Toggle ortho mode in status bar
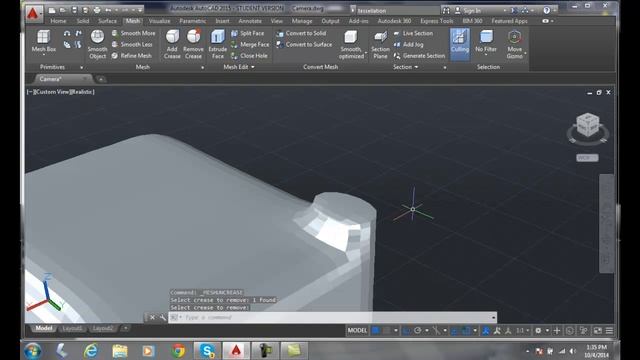Screen dimensions: 640x360 (406, 330)
